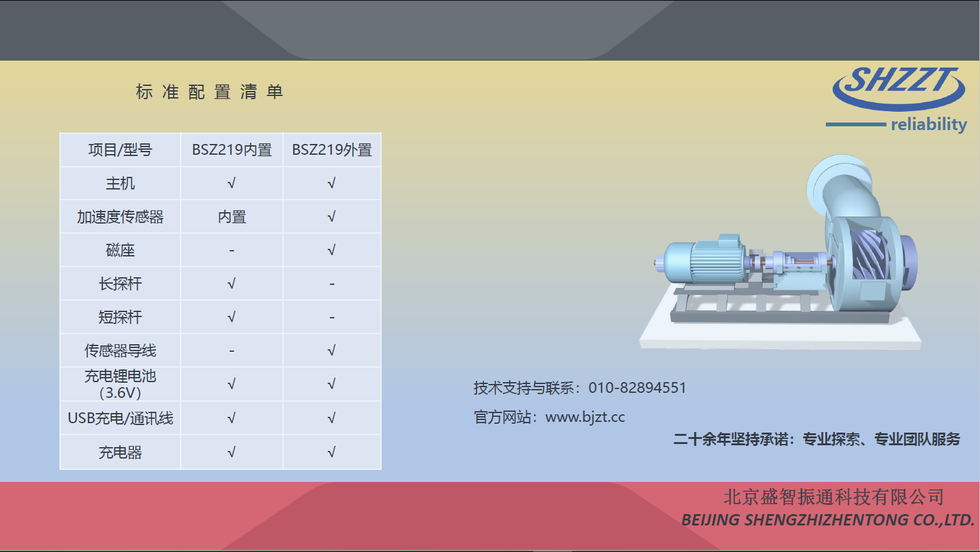Click the row label 主机
Screen dimensions: 980x552
click(120, 183)
